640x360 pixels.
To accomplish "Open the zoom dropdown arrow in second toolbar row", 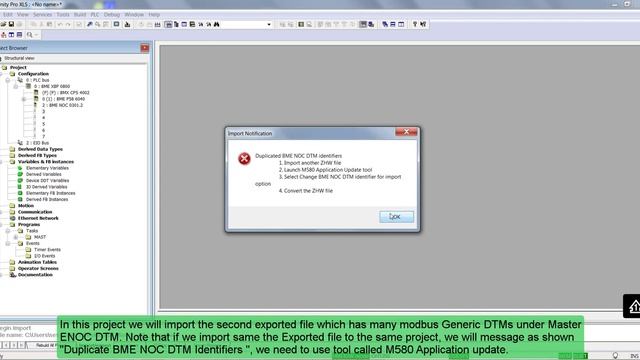I will (36, 35).
